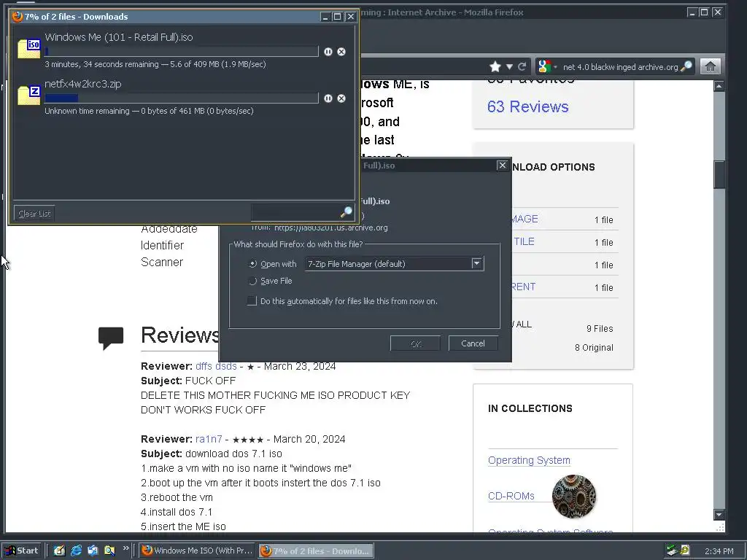747x560 pixels.
Task: Check Do this automatically for files
Action: tap(252, 301)
